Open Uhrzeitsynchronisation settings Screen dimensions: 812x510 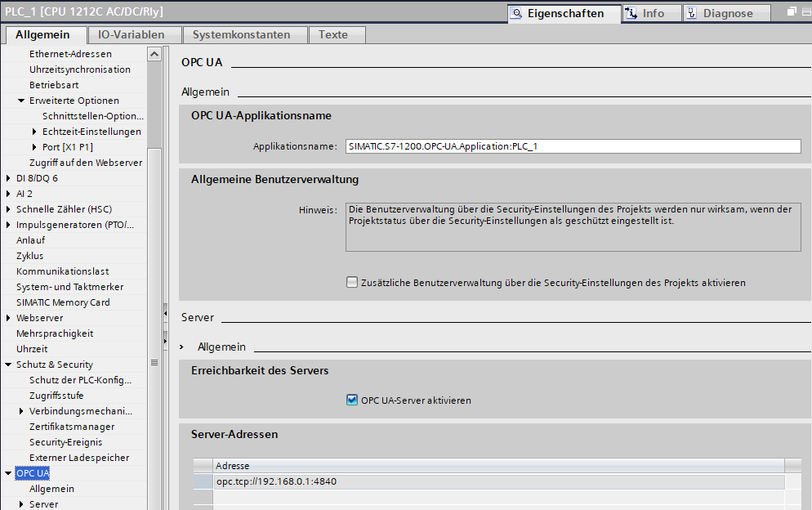coord(80,69)
